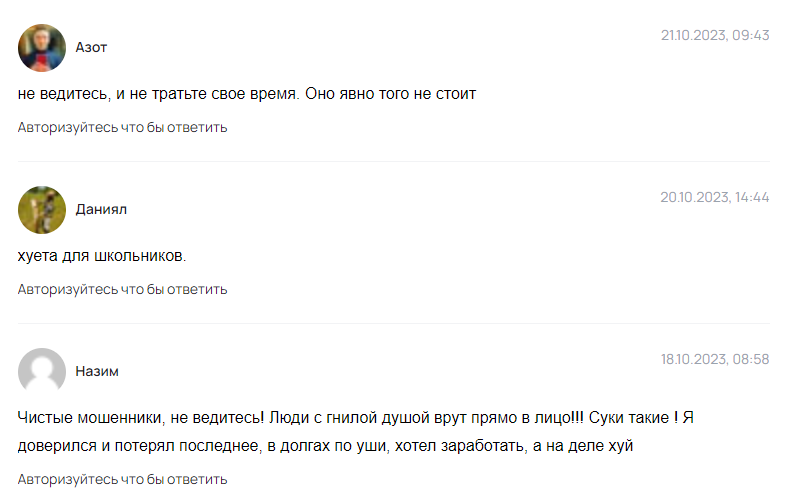Screen dimensions: 802x490
Task: Click the 21.10.2023, 09:43 timestamp
Action: [x=715, y=35]
